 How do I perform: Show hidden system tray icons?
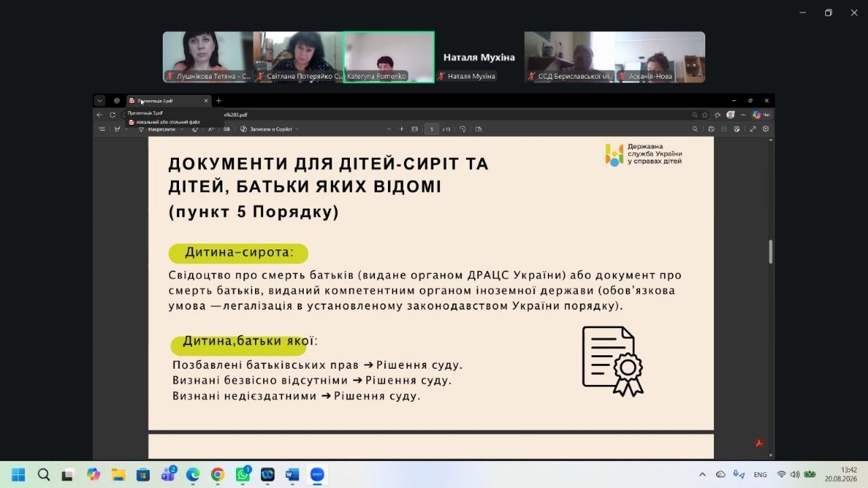pyautogui.click(x=702, y=474)
